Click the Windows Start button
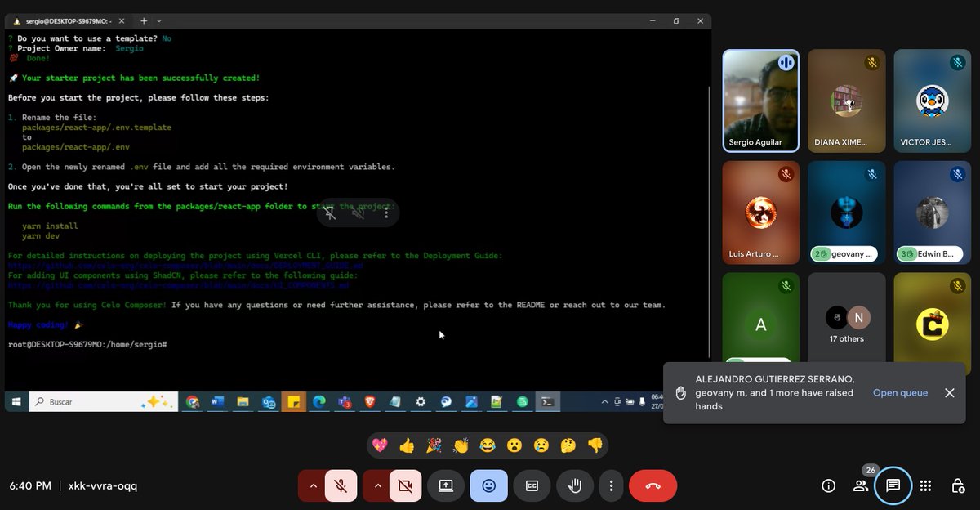This screenshot has height=510, width=980. click(x=16, y=401)
